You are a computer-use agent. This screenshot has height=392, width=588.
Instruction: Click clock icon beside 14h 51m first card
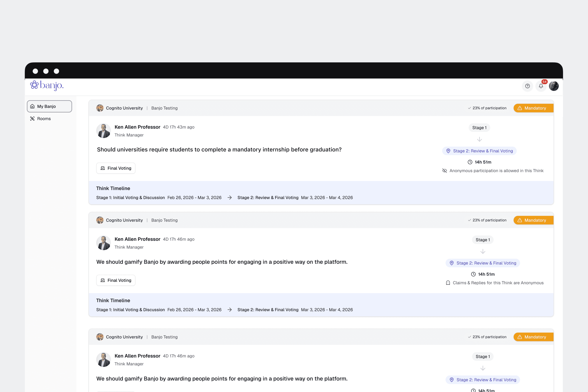pyautogui.click(x=470, y=162)
